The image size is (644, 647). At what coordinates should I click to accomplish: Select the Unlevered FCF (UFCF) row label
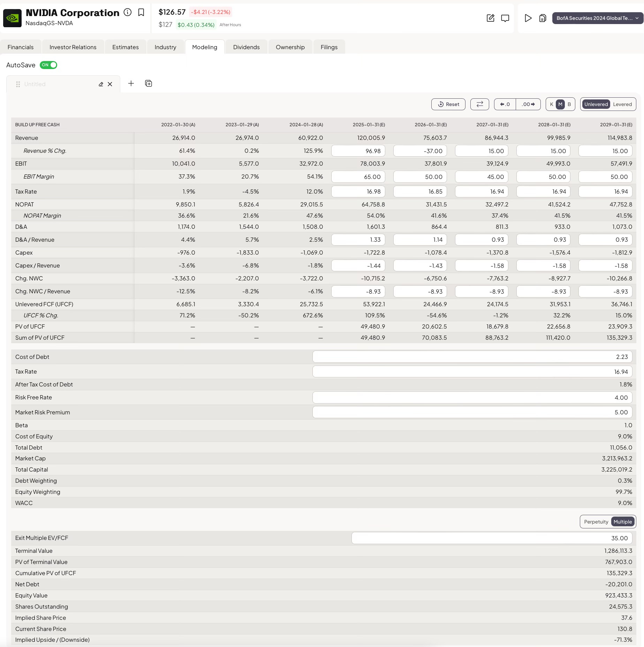(x=44, y=304)
